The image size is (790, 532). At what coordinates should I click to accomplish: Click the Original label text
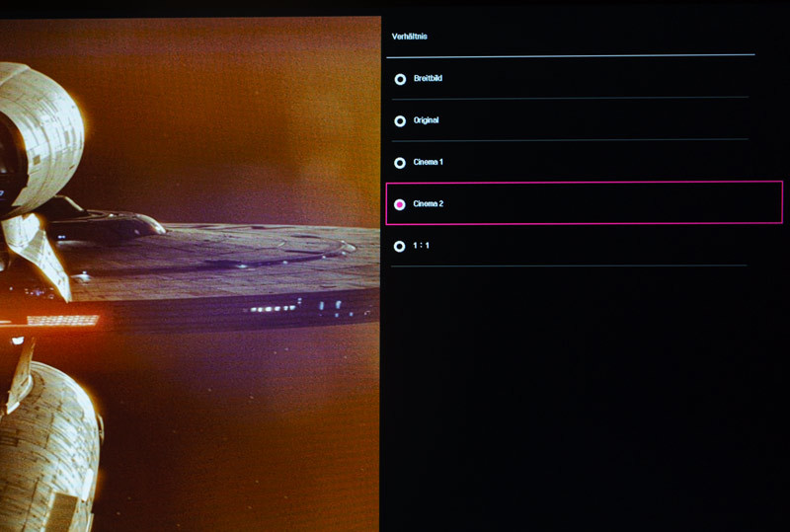426,120
